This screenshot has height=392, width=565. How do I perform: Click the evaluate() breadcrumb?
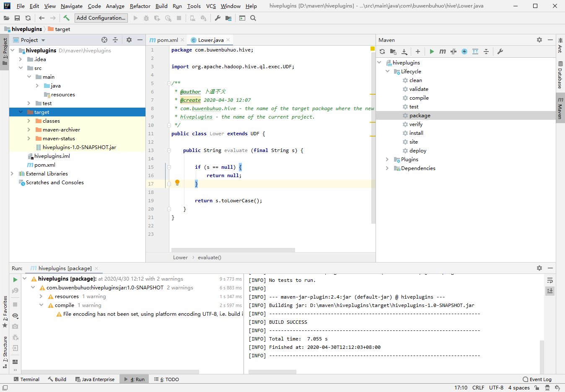click(210, 257)
